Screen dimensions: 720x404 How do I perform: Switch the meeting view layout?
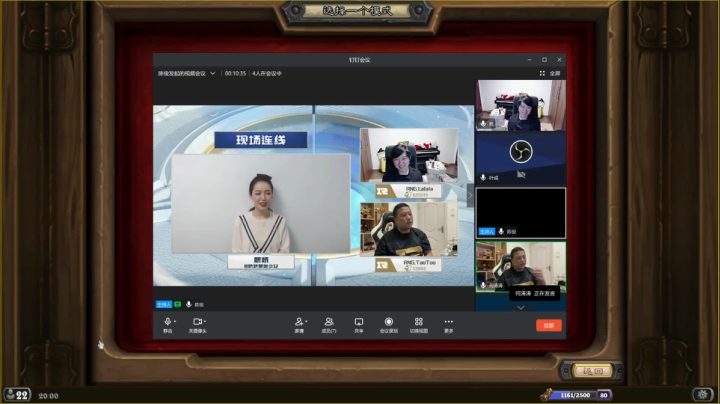(x=419, y=325)
